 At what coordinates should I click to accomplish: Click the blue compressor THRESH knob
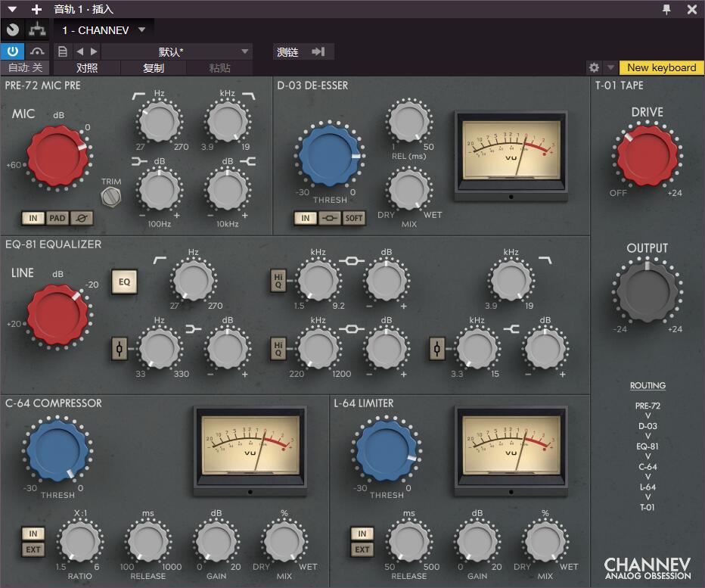(57, 450)
